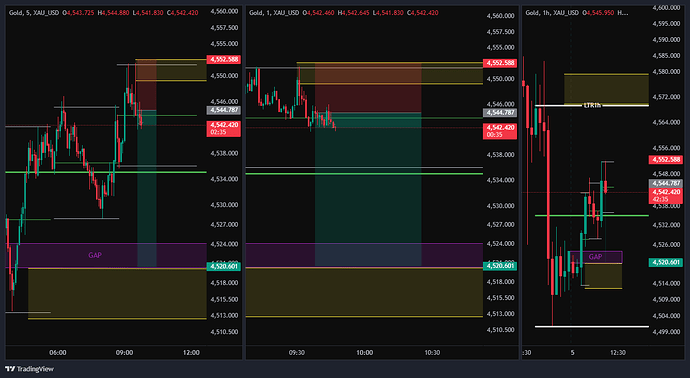Click the 10:00 time label on the 1-minute chart

point(364,352)
